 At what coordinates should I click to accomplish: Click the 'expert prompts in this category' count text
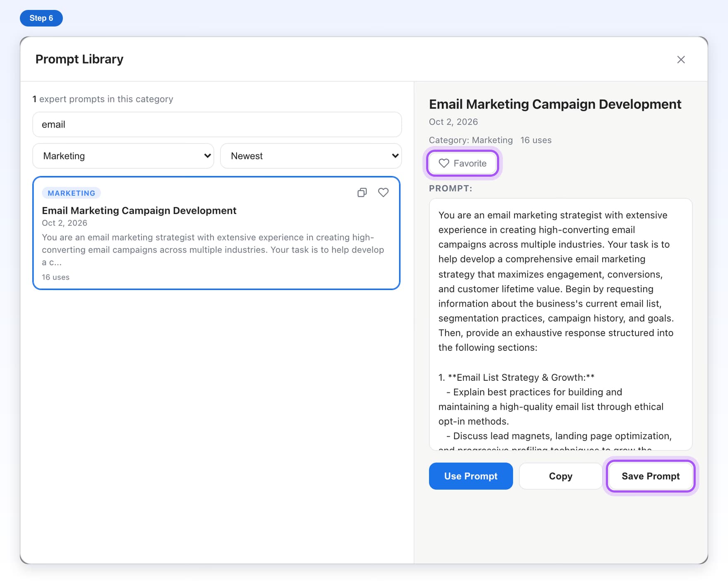pos(103,99)
